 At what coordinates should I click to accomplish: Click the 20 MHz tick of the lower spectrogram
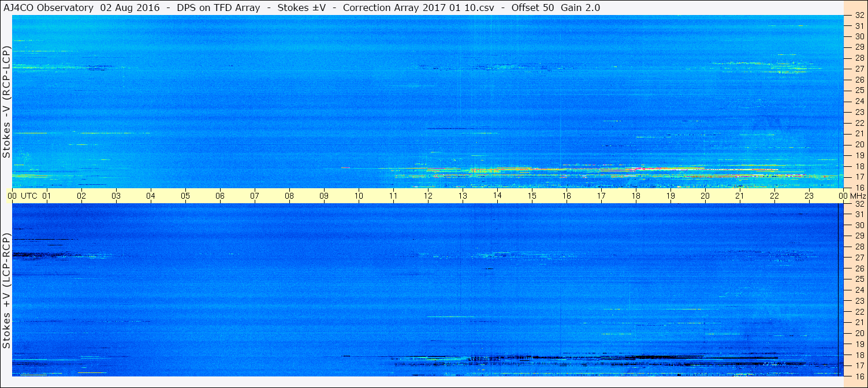[x=859, y=333]
